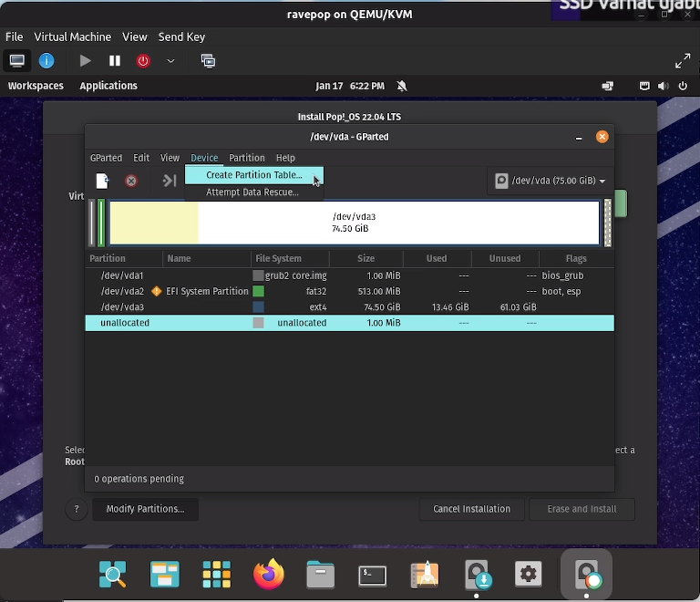Open the Files folder icon in dock

click(x=321, y=574)
